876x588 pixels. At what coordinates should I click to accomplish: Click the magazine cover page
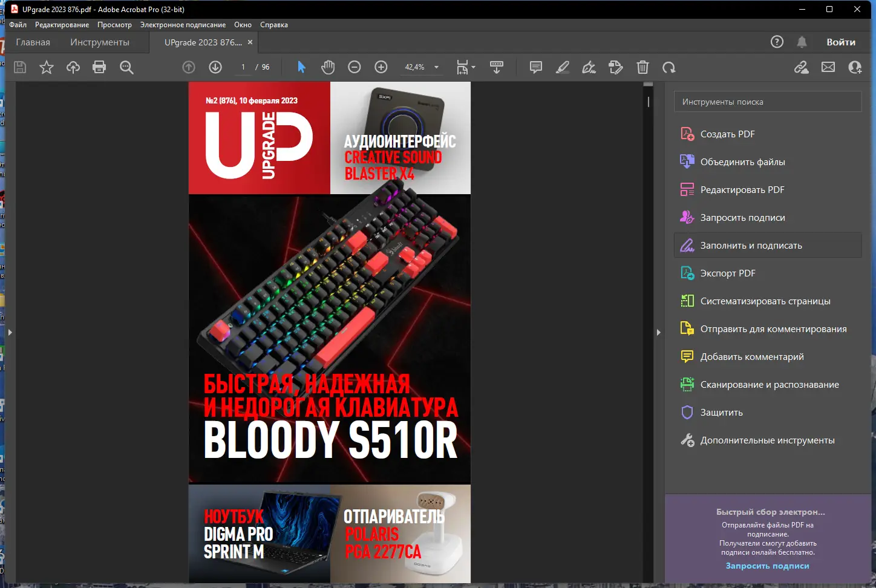click(x=330, y=332)
